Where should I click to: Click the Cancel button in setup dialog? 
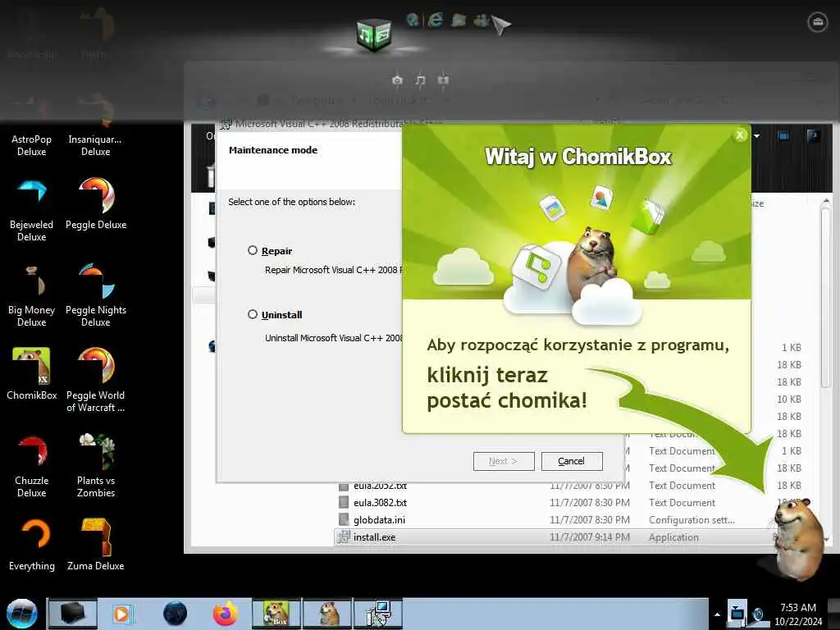572,461
